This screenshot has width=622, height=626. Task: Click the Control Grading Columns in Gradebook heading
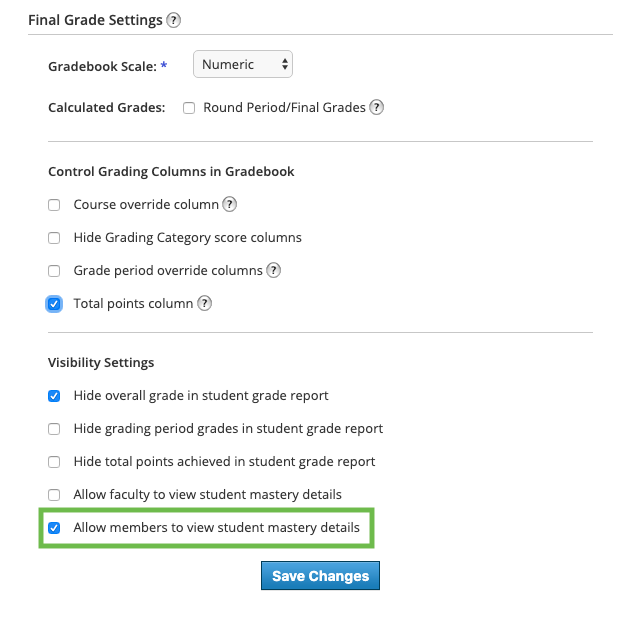[171, 171]
